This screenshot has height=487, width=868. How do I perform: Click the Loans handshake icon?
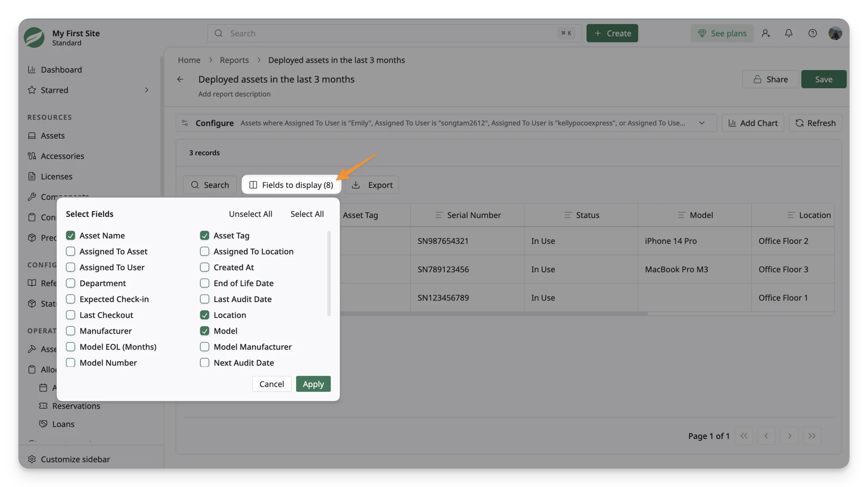pyautogui.click(x=43, y=424)
